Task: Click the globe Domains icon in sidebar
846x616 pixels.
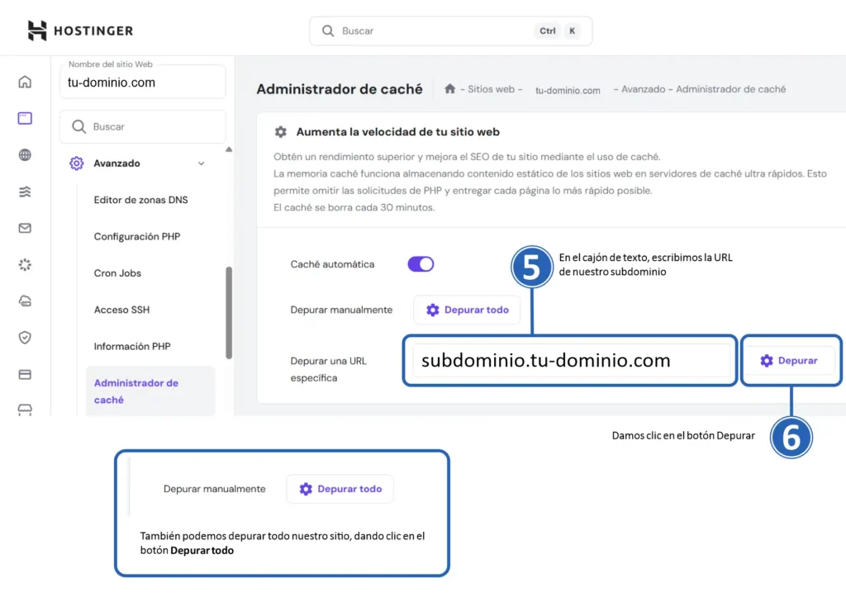Action: coord(25,155)
